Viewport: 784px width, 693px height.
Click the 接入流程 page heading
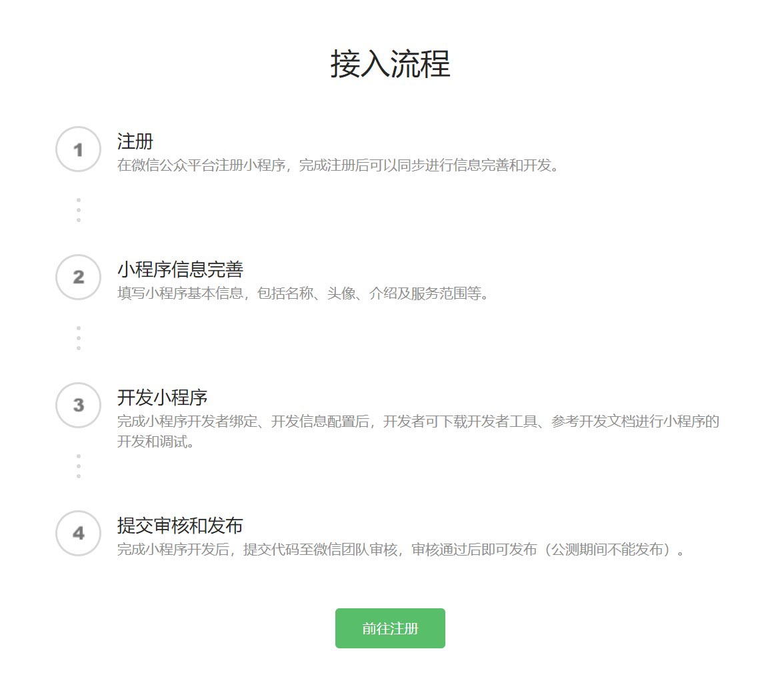pyautogui.click(x=391, y=65)
